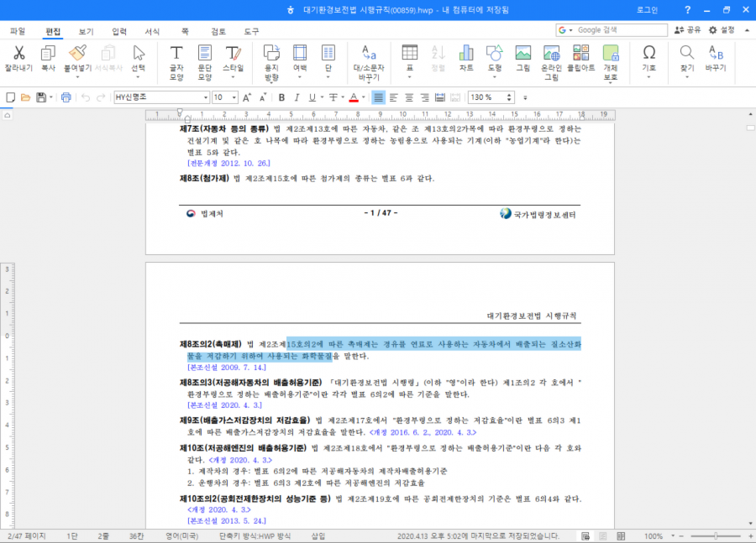Select distributed alignment

439,97
